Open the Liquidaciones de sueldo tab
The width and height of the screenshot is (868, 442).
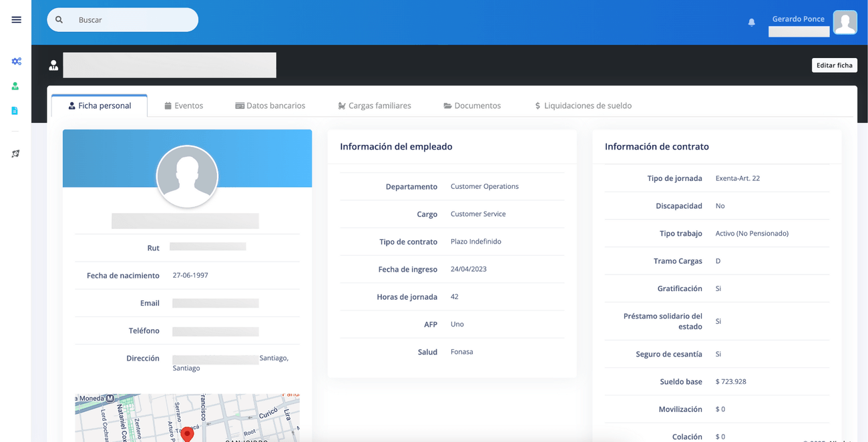tap(583, 105)
